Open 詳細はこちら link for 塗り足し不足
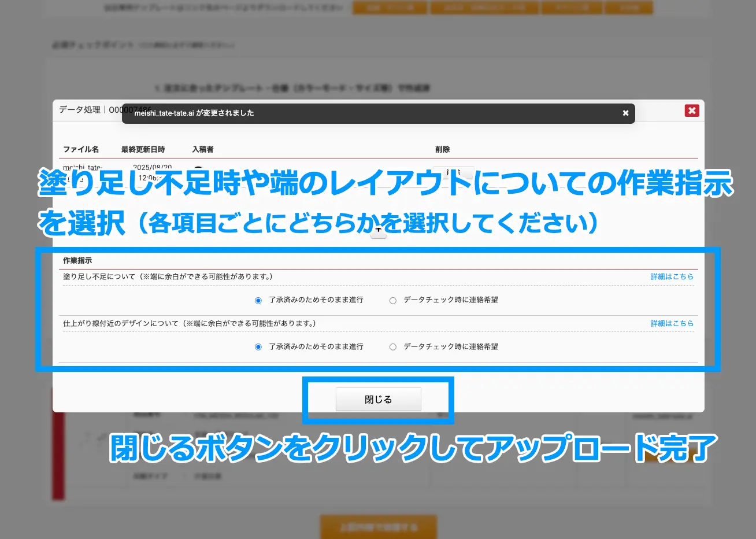This screenshot has height=539, width=756. (x=672, y=276)
